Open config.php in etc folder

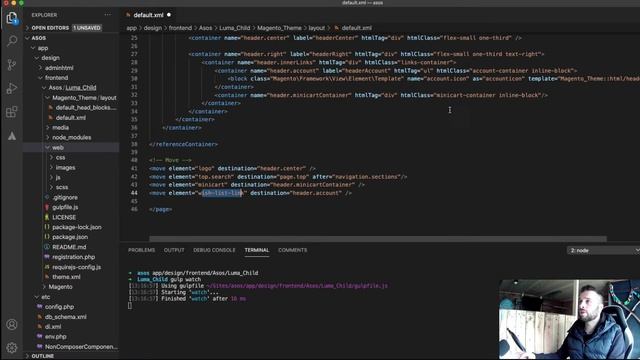[x=59, y=307]
